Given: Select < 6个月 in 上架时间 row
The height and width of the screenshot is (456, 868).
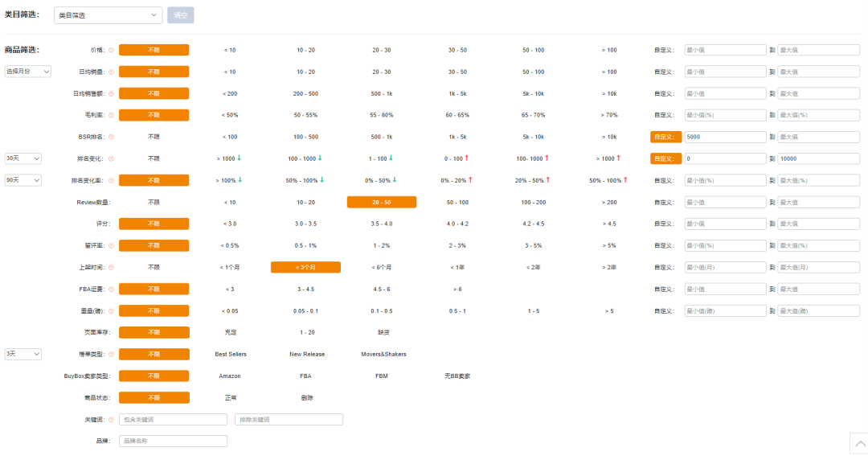Looking at the screenshot, I should pos(382,267).
